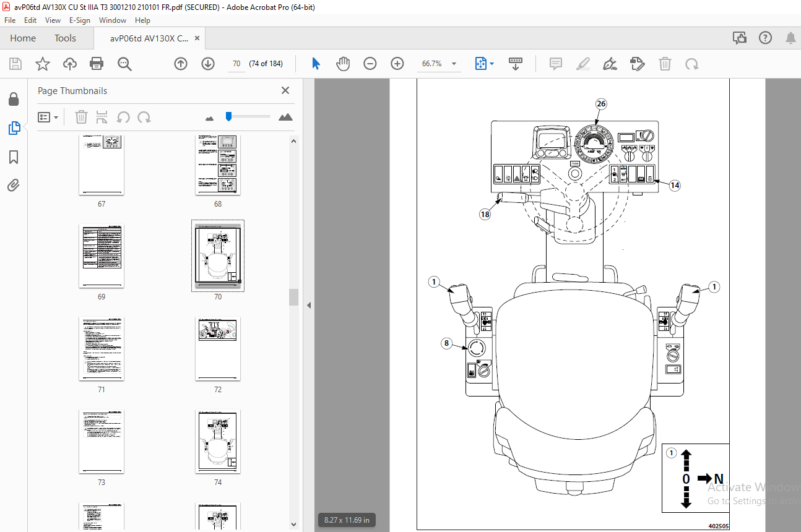
Task: Open the Help question mark icon
Action: (766, 38)
